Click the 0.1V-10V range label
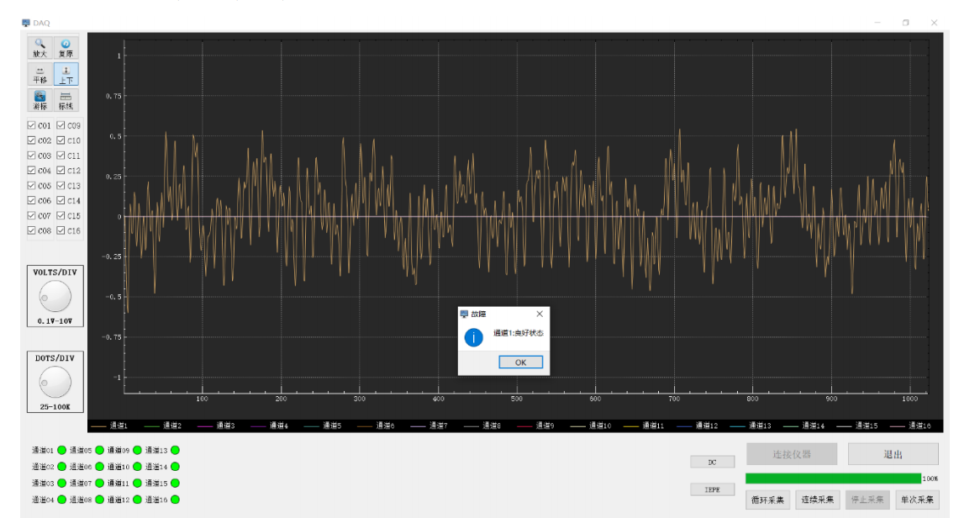The height and width of the screenshot is (518, 980). tap(55, 321)
